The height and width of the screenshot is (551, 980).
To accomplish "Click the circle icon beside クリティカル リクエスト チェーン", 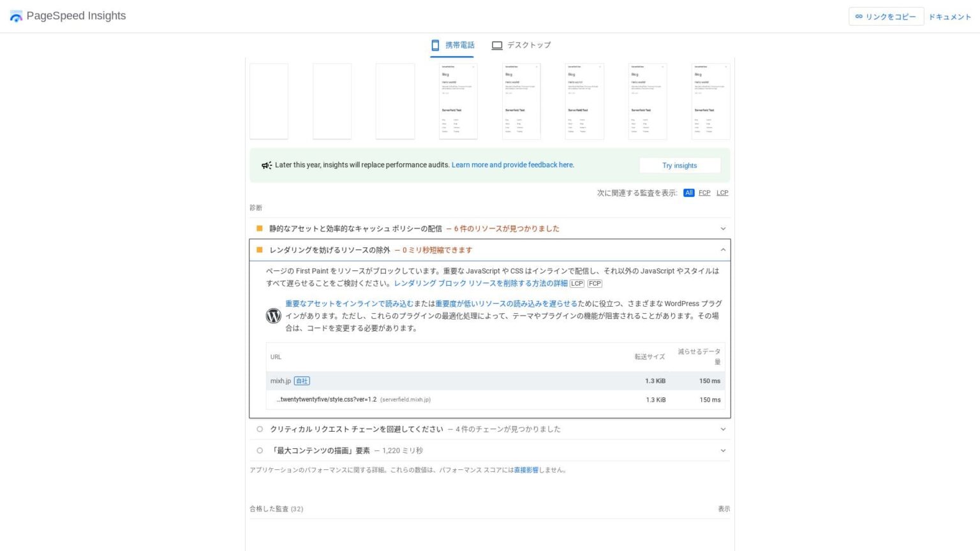I will (x=259, y=429).
